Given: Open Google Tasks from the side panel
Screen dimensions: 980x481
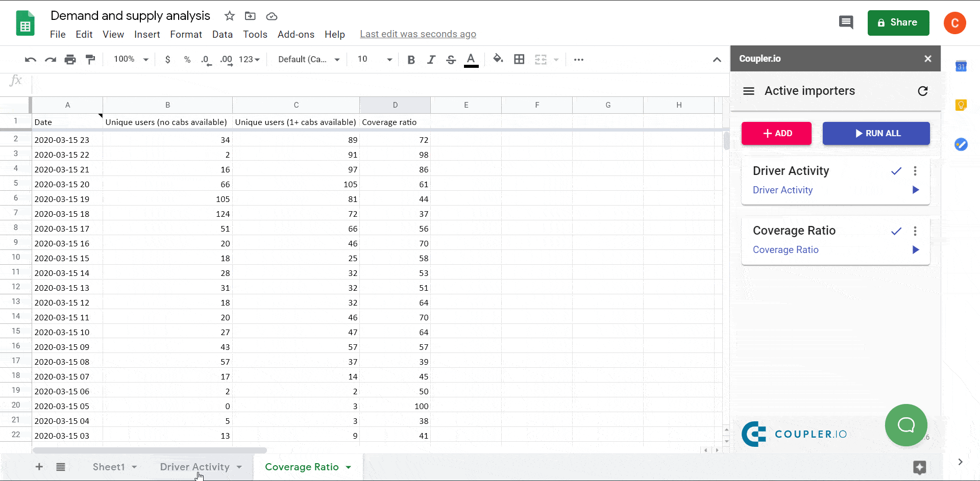Looking at the screenshot, I should 962,144.
